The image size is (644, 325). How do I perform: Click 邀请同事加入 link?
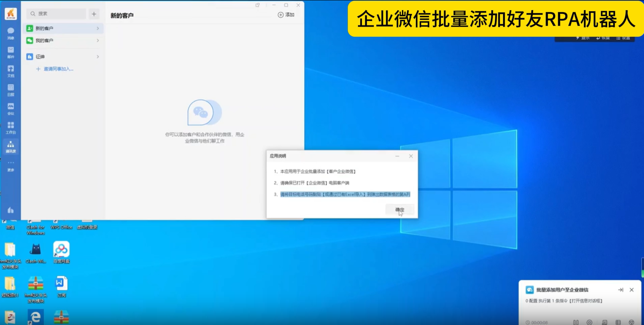pyautogui.click(x=55, y=69)
